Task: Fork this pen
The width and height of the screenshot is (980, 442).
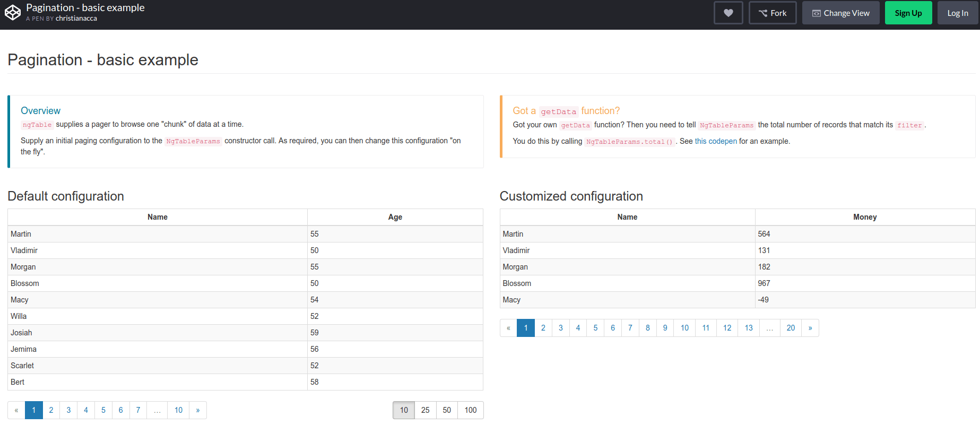Action: pos(773,13)
